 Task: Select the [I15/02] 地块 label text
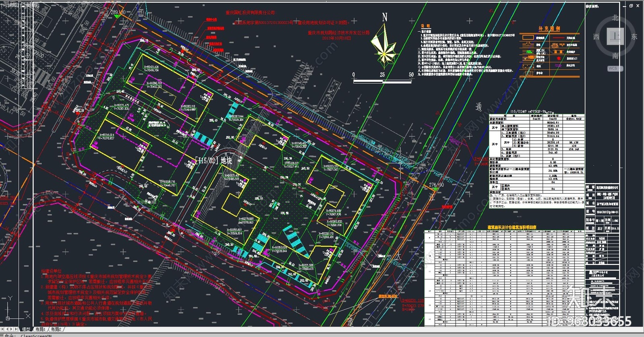[x=214, y=161]
